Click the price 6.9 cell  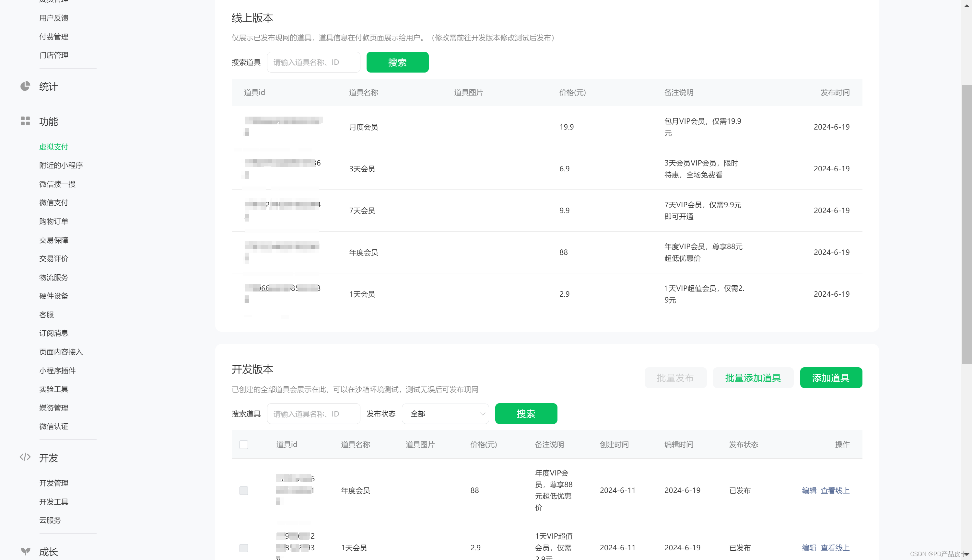point(565,169)
